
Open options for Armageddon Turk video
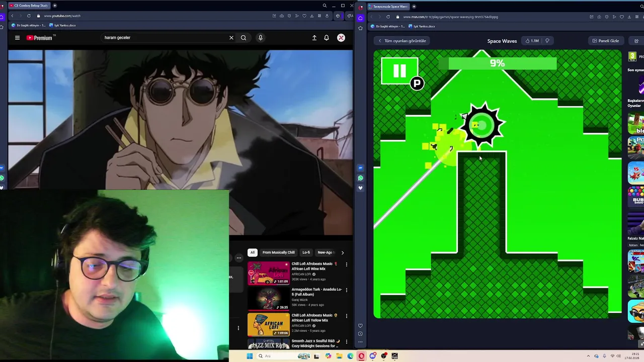point(346,290)
